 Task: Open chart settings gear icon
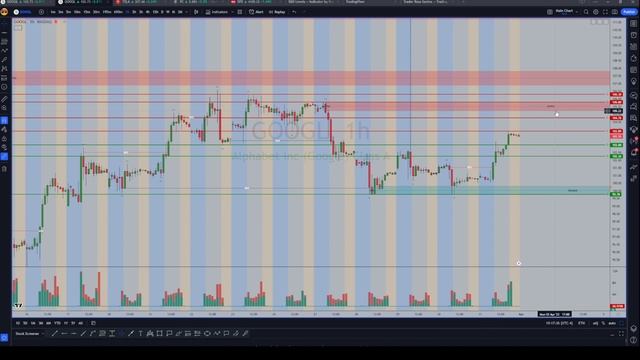point(596,12)
